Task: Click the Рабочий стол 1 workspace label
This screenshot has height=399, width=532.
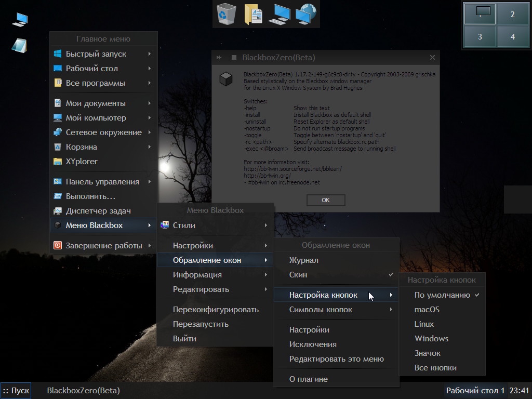Action: tap(475, 391)
